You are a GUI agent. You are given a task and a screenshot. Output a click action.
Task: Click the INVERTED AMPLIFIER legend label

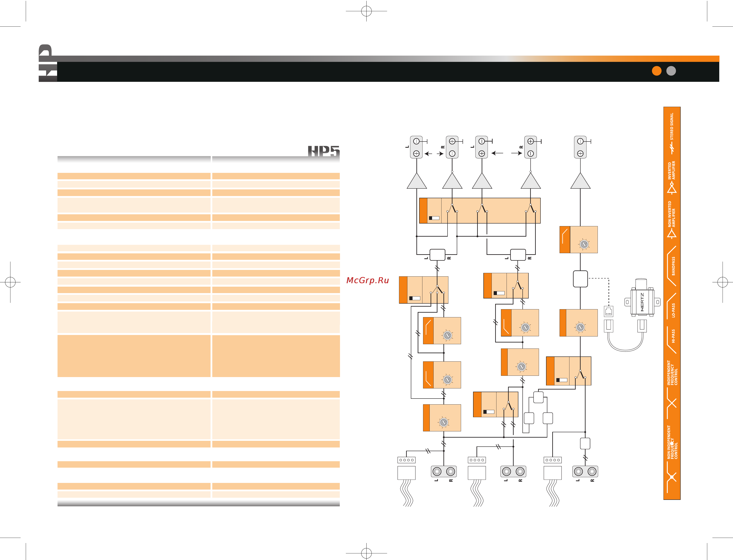coord(672,170)
